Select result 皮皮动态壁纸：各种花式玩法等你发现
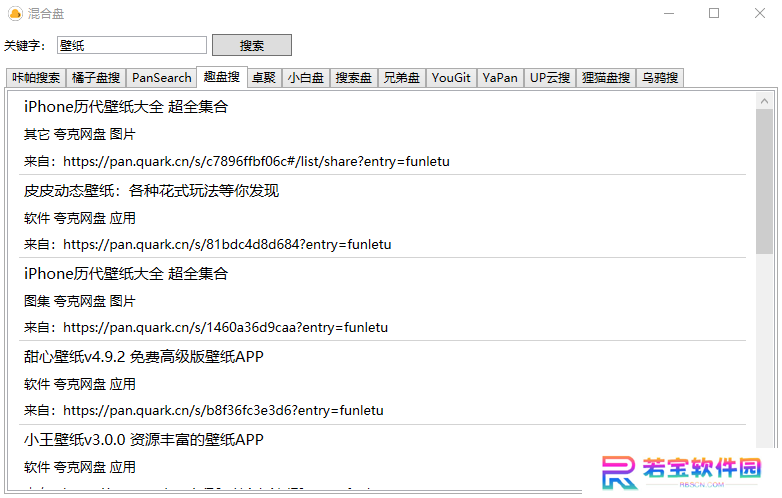782x498 pixels. click(x=152, y=191)
